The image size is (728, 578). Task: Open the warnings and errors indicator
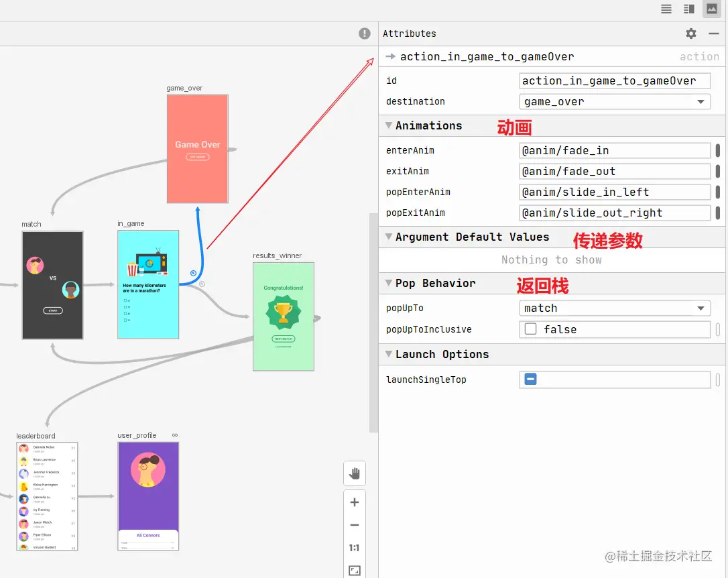point(365,34)
